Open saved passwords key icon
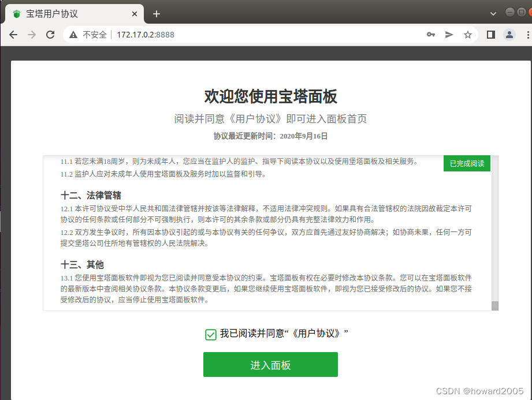The image size is (532, 400). (x=431, y=35)
